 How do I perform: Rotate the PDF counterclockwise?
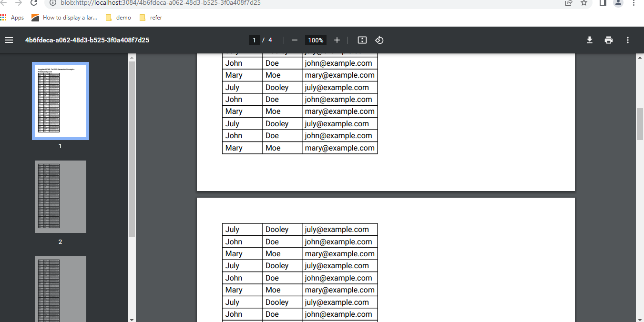point(379,40)
